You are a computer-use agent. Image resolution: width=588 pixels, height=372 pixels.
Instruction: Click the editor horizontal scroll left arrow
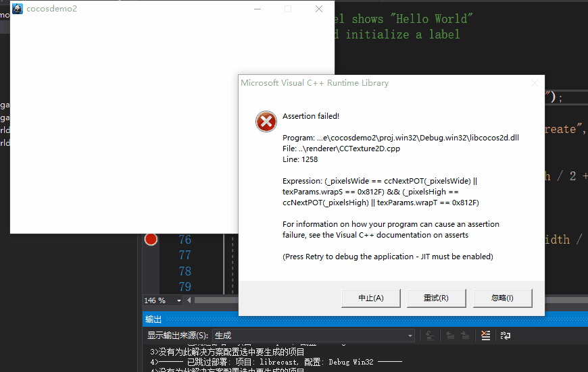point(189,300)
